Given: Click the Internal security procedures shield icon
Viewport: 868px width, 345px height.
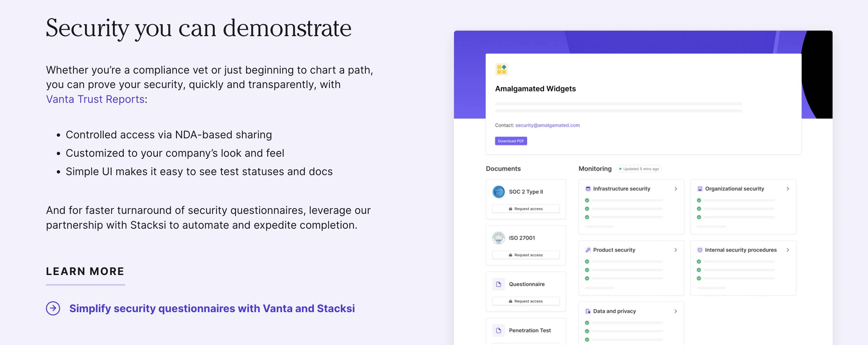Looking at the screenshot, I should tap(700, 250).
